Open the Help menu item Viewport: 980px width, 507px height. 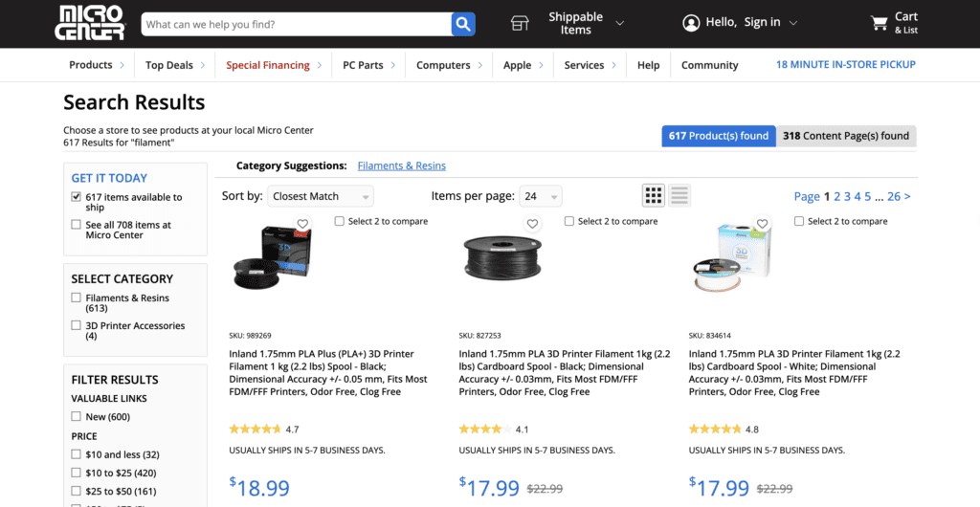(648, 65)
